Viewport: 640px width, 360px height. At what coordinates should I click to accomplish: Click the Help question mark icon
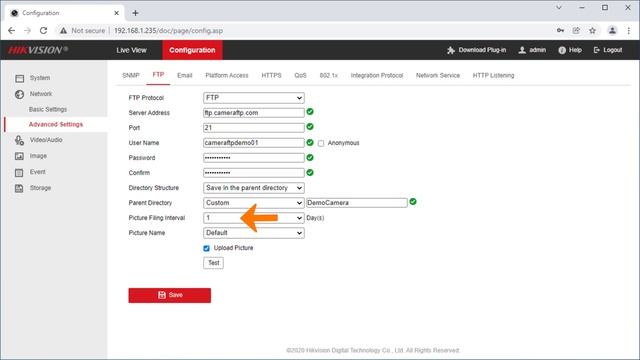562,50
